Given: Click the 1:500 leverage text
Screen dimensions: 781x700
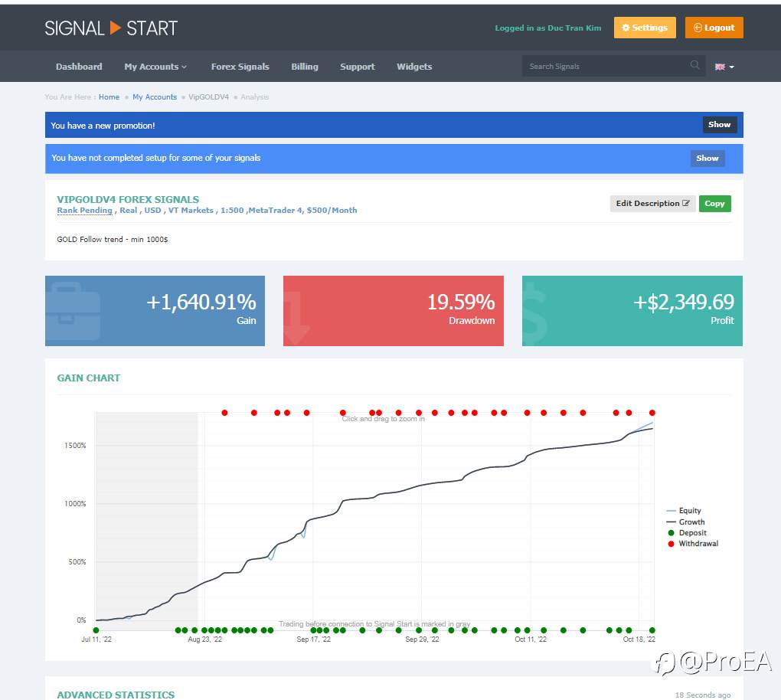Looking at the screenshot, I should pyautogui.click(x=232, y=211).
